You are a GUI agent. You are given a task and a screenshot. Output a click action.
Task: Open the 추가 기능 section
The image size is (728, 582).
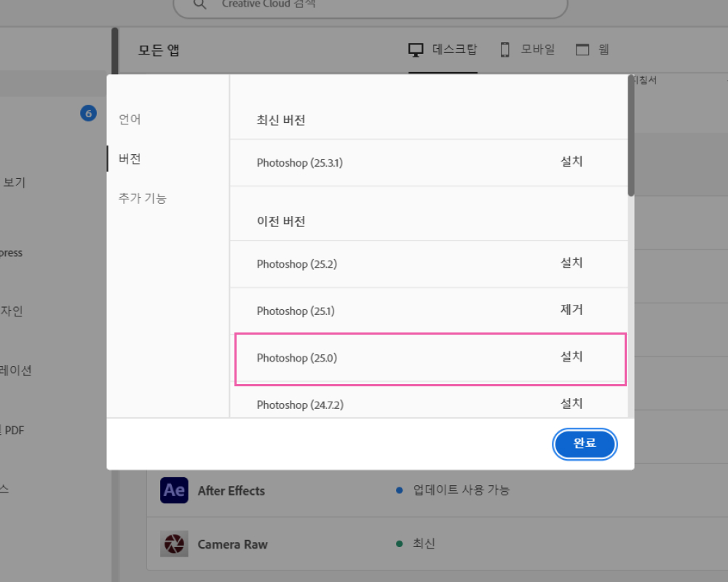(x=143, y=198)
